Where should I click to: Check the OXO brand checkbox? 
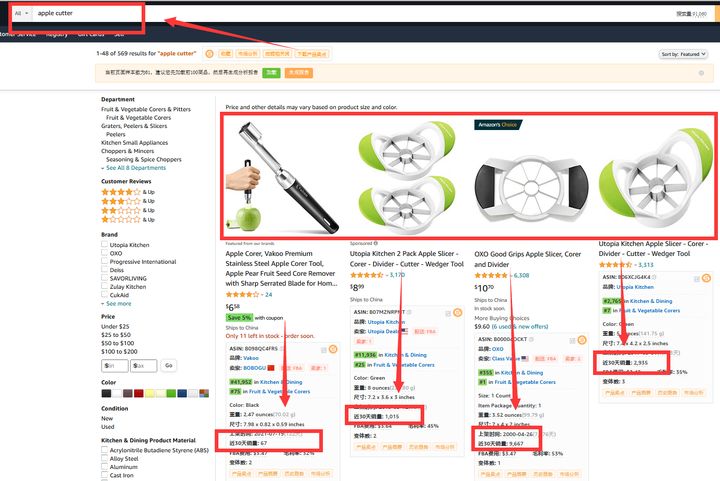[104, 253]
